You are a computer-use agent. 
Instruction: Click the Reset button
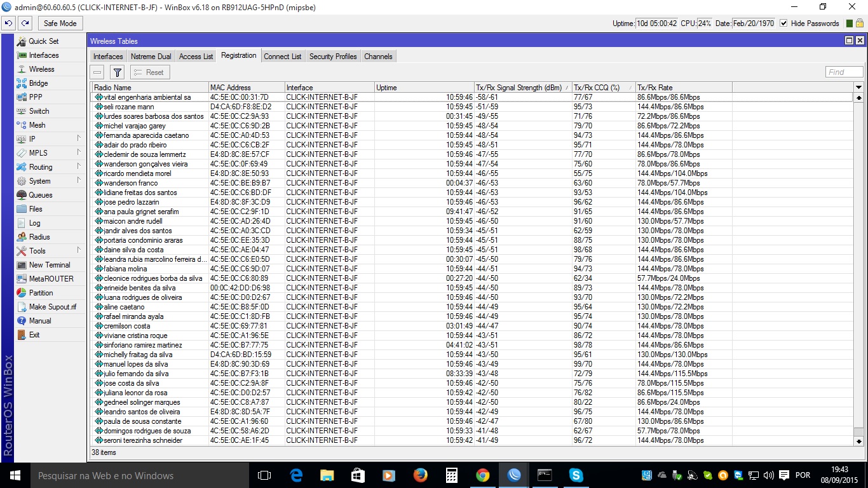pyautogui.click(x=150, y=72)
